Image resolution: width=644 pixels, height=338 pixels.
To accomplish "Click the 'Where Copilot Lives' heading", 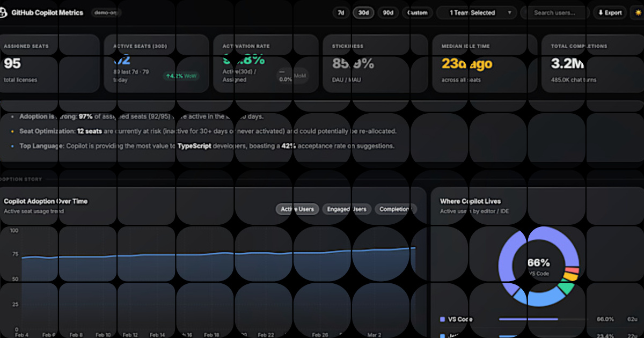I will point(470,201).
